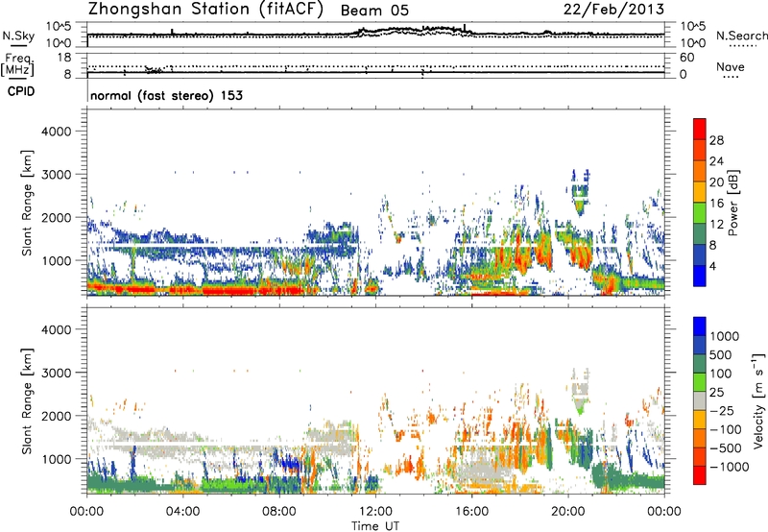Select the 'Slant Range [km]' title of the power panel

[27, 203]
